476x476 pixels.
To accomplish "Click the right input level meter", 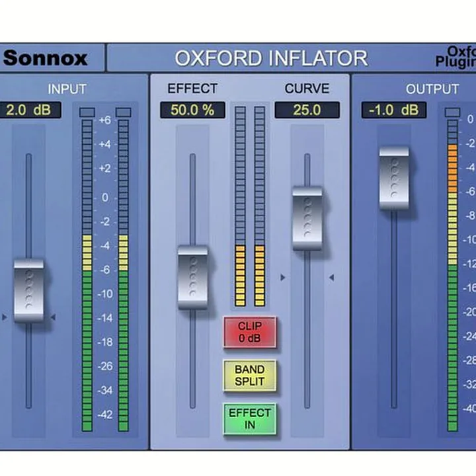I will click(x=123, y=275).
